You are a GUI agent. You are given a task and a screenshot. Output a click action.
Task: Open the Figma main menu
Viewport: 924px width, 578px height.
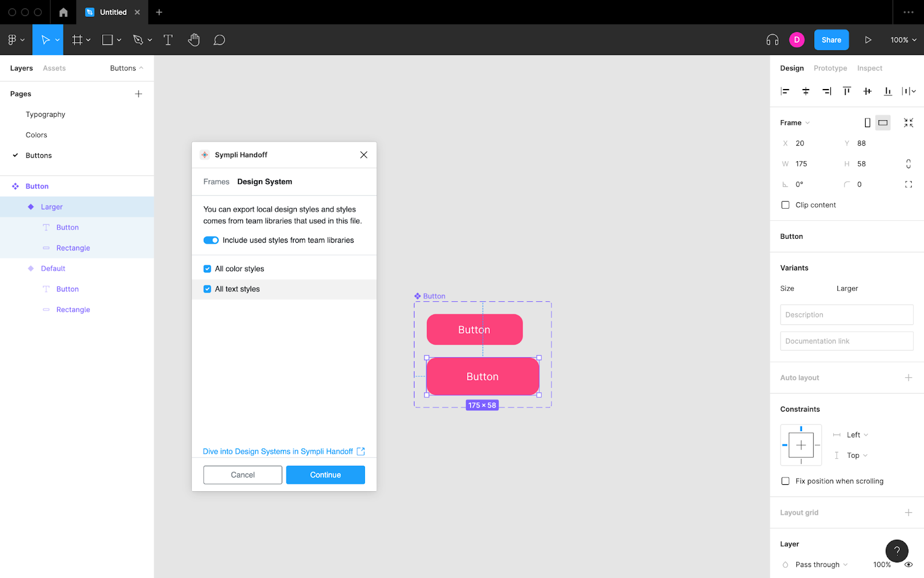pyautogui.click(x=16, y=40)
